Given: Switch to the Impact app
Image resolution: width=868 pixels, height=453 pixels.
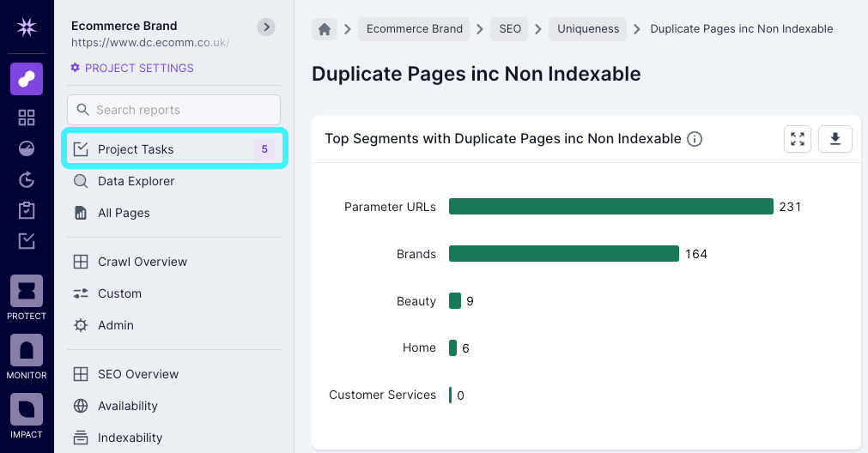Looking at the screenshot, I should click(x=27, y=416).
